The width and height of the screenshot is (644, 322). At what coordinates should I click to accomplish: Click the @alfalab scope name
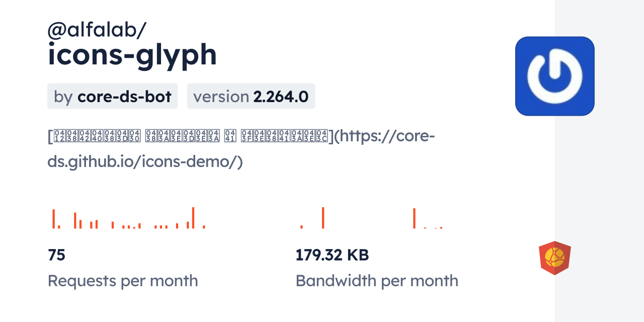pyautogui.click(x=96, y=30)
